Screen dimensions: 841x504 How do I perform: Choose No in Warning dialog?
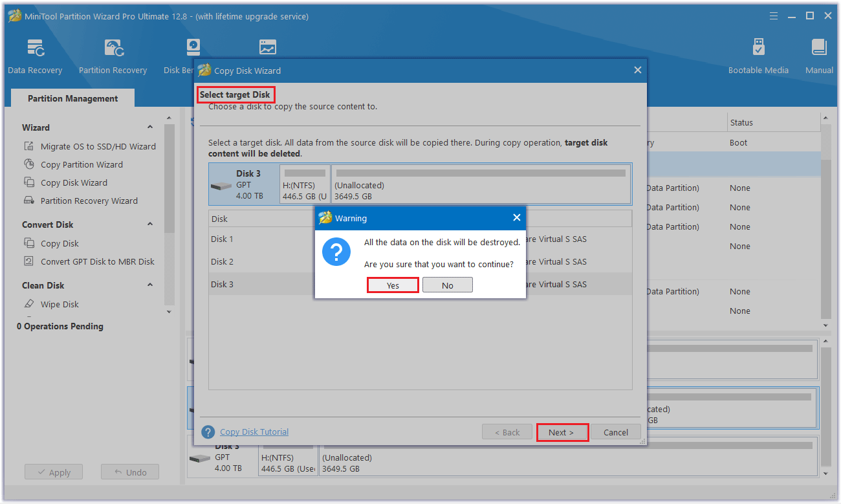pos(447,285)
